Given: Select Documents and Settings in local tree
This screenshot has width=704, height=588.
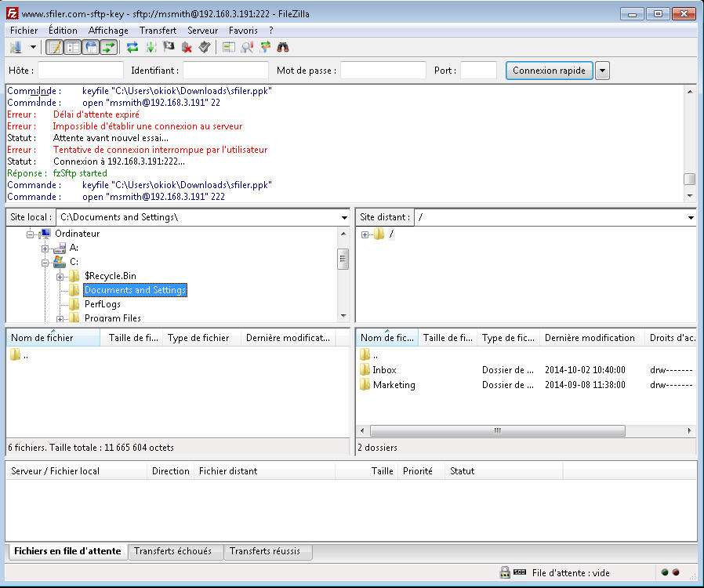Looking at the screenshot, I should pyautogui.click(x=135, y=290).
